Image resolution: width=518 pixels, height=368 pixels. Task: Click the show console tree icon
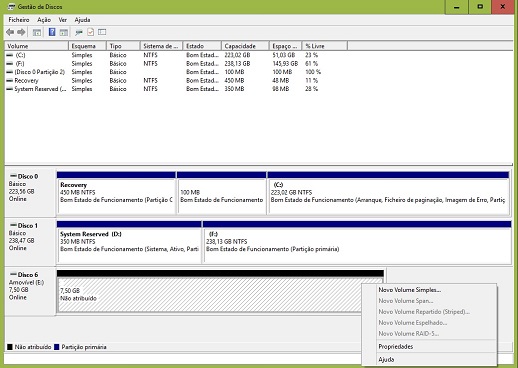pyautogui.click(x=37, y=32)
